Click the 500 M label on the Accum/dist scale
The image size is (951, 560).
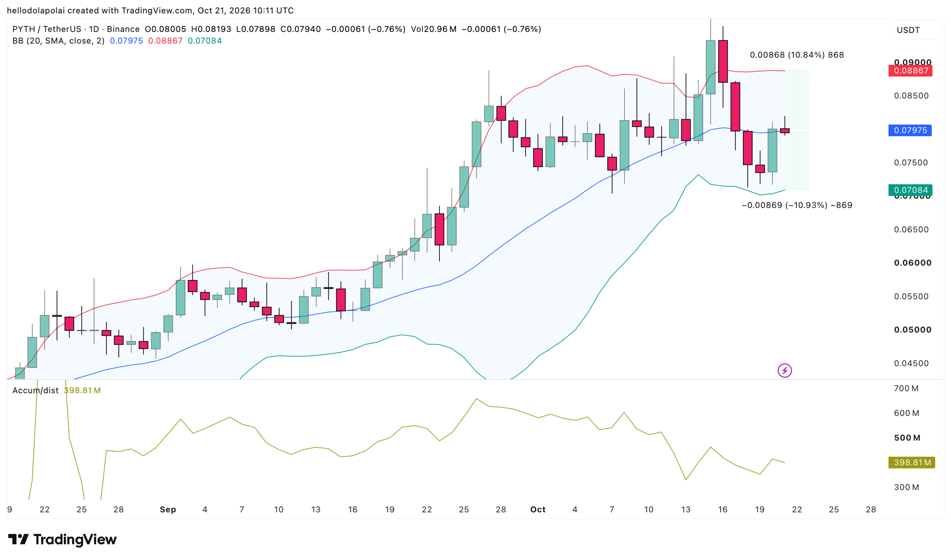click(x=907, y=438)
